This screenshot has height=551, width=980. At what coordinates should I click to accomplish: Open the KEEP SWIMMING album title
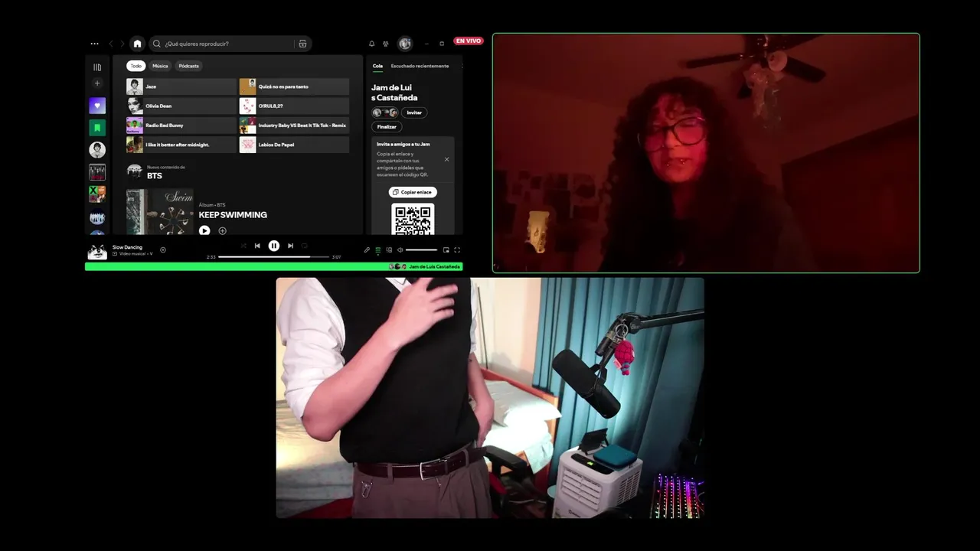(233, 215)
